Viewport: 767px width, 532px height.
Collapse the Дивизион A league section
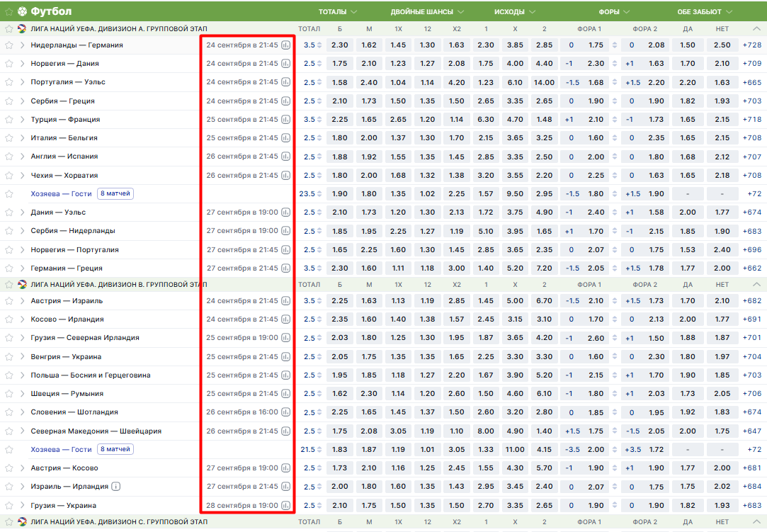(x=756, y=29)
